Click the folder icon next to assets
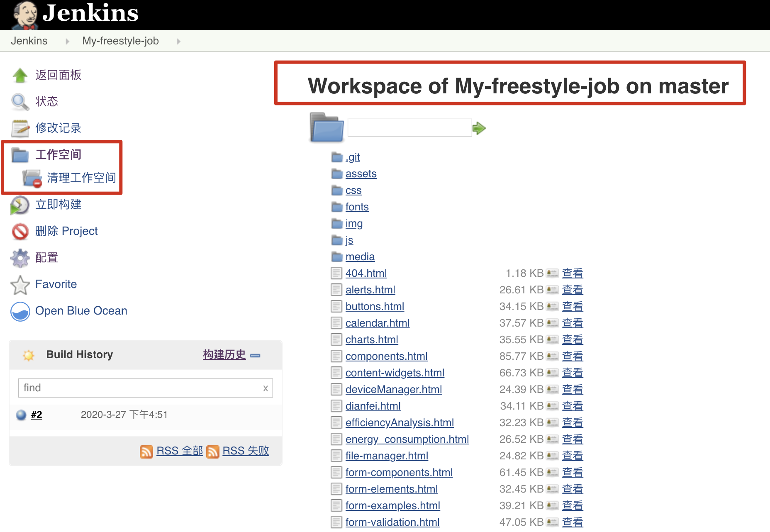Screen dimensions: 770x532 (x=337, y=174)
